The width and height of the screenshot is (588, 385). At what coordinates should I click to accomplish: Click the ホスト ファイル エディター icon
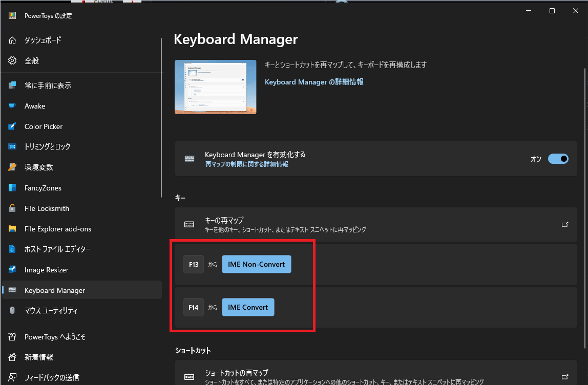12,249
